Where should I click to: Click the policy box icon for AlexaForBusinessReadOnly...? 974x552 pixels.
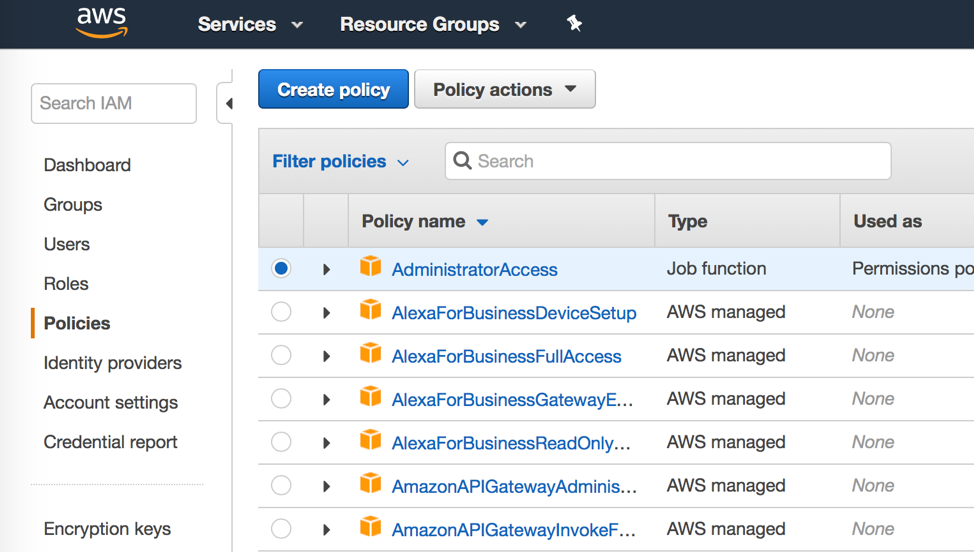pyautogui.click(x=371, y=440)
